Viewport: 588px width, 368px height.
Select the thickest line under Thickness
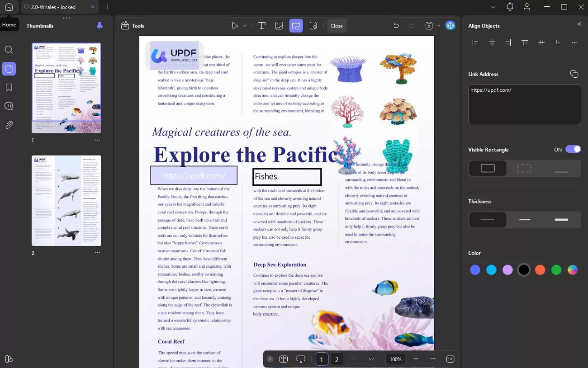click(561, 220)
